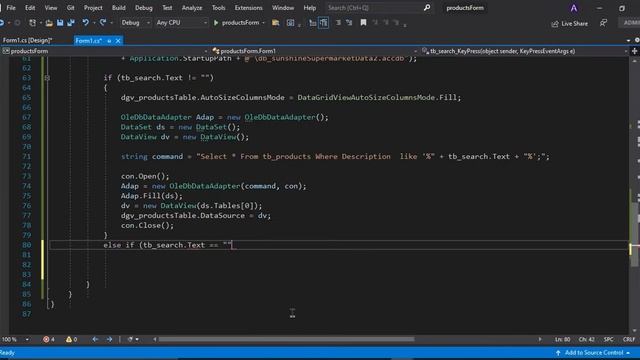
Task: Open the Test menu
Action: (167, 8)
